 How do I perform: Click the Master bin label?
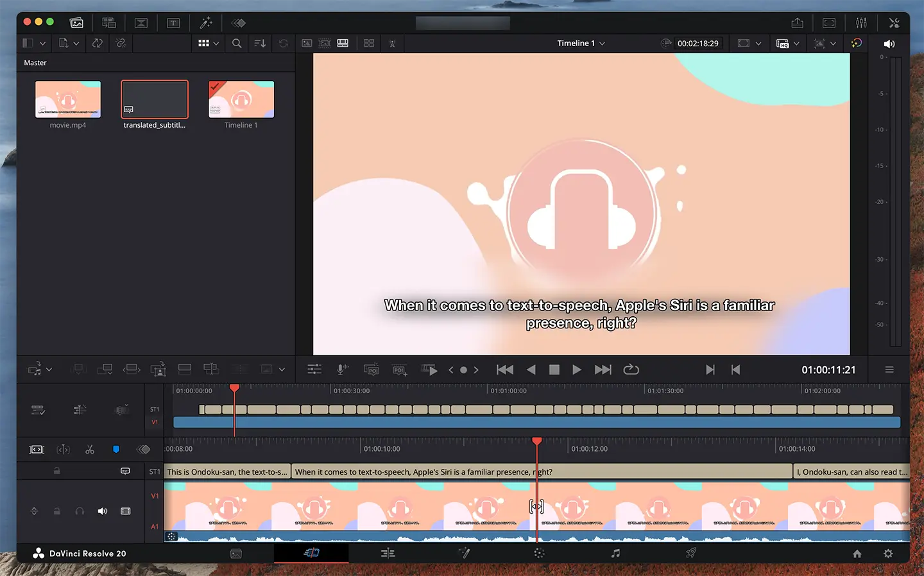tap(35, 63)
